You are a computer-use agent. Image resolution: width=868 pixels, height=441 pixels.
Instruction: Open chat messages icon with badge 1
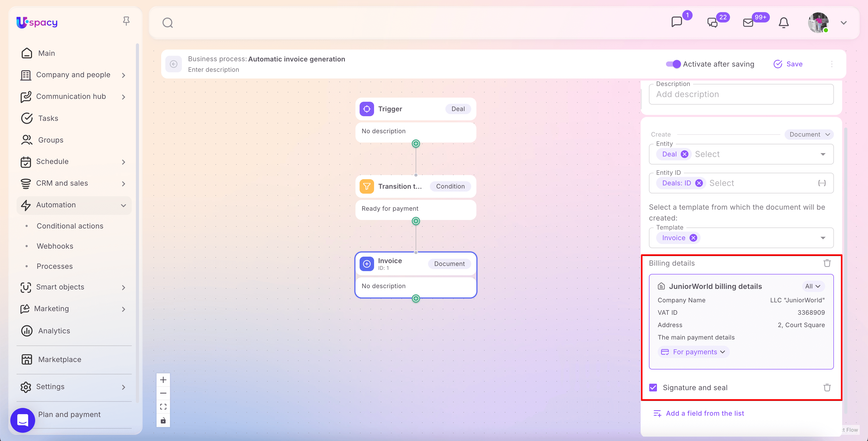click(677, 22)
